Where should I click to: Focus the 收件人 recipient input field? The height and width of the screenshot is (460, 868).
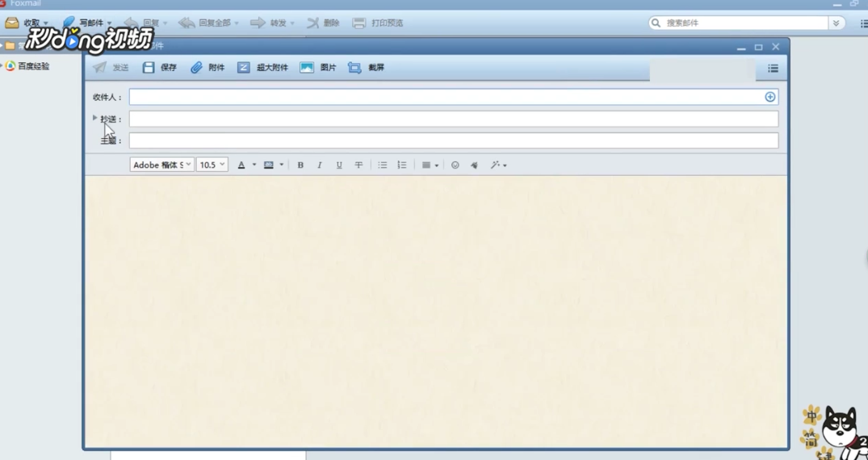click(453, 97)
